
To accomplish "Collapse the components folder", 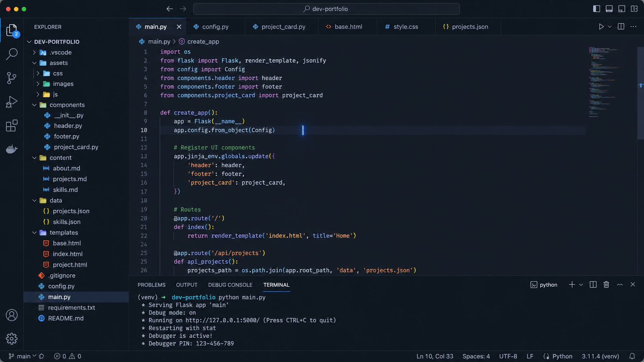I will point(34,105).
